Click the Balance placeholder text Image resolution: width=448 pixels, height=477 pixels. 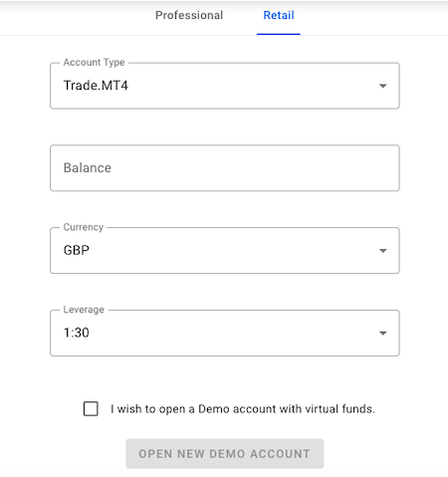[88, 168]
